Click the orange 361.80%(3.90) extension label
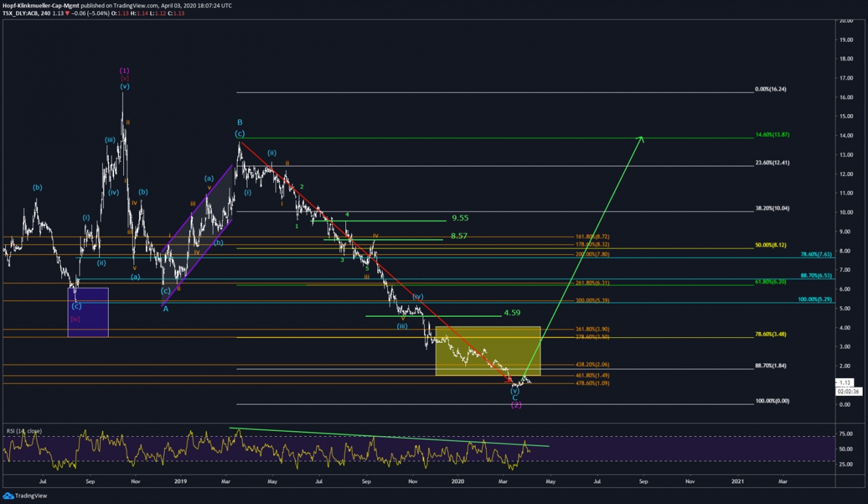 (x=593, y=329)
